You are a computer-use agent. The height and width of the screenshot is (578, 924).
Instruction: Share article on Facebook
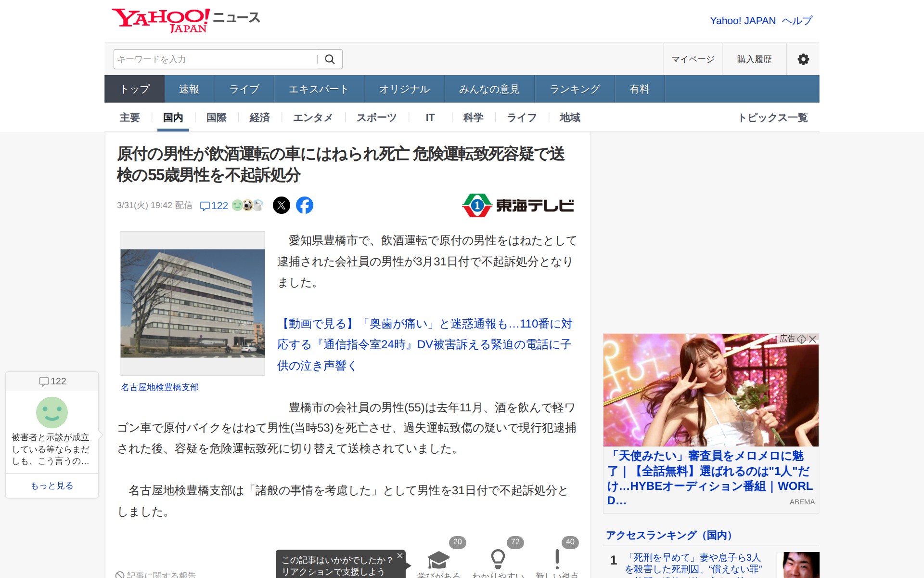click(x=304, y=205)
